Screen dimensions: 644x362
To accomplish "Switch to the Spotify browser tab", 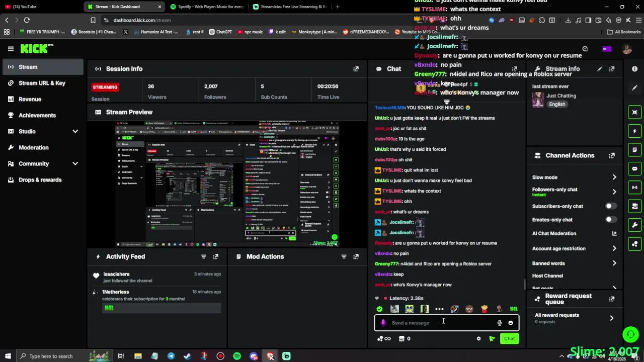I will pos(206,7).
